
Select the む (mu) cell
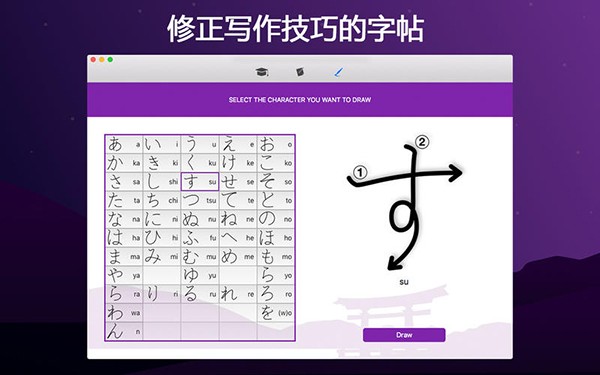click(200, 257)
